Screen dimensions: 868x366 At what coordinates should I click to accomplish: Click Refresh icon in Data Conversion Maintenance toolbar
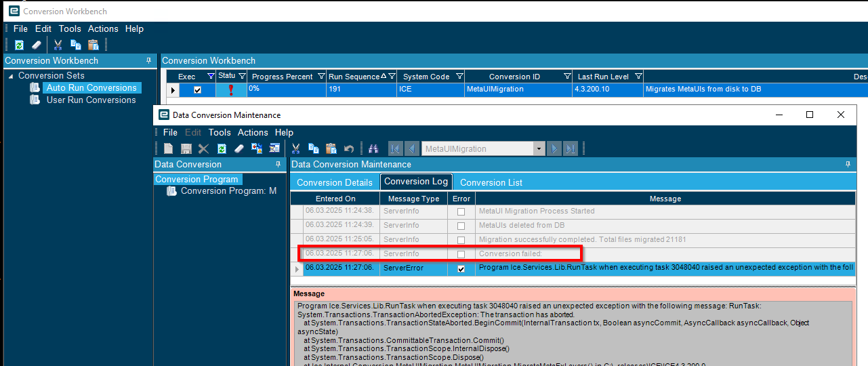[x=222, y=148]
